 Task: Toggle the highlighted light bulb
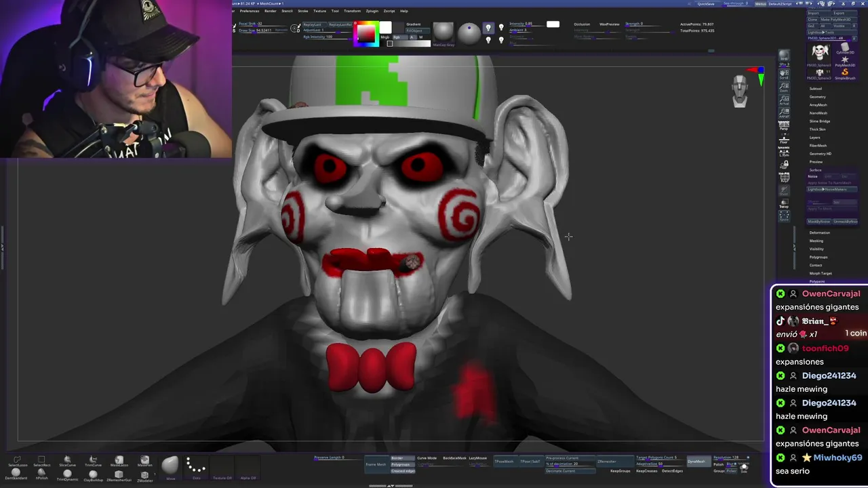488,28
